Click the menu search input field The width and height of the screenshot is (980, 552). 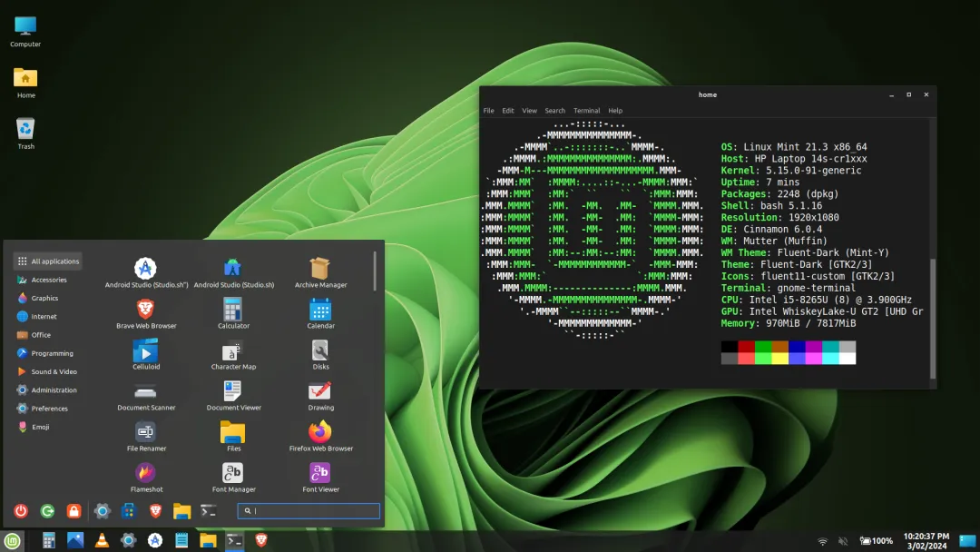coord(309,511)
